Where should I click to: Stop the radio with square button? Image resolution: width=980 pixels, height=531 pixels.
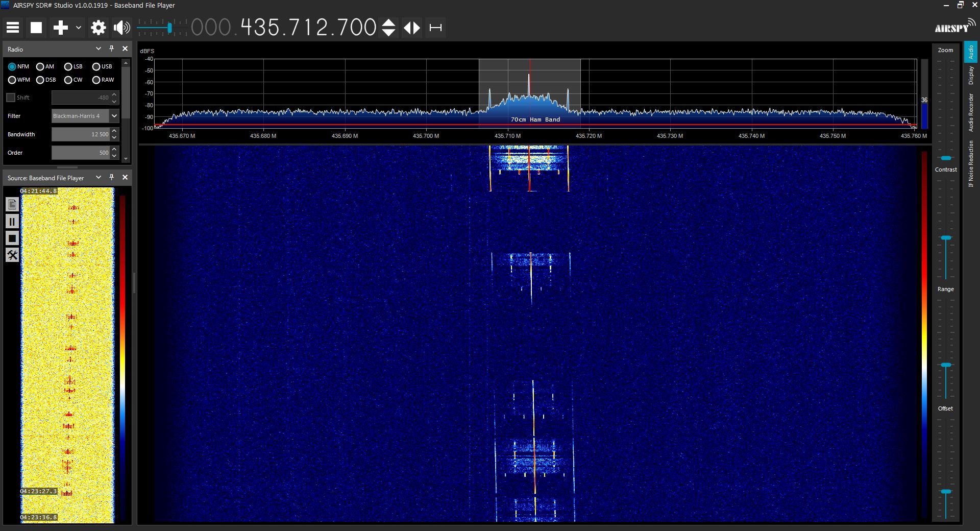point(36,28)
